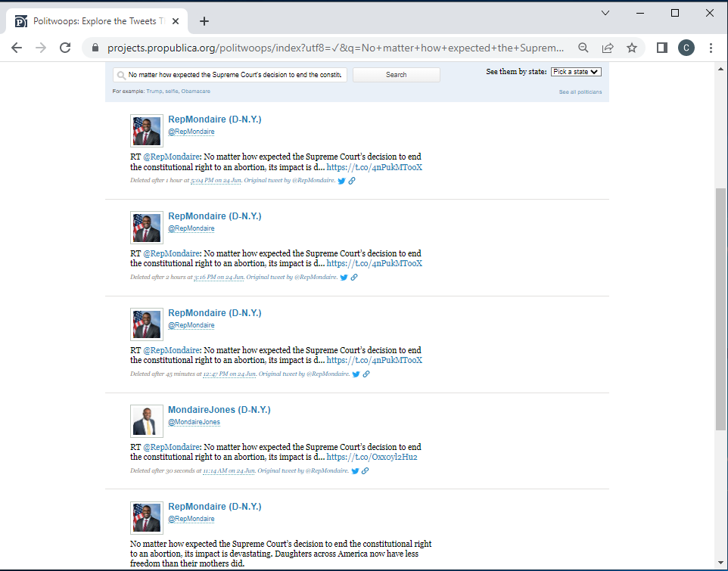The image size is (728, 571).
Task: Select the Politwoops browser tab
Action: coord(96,21)
